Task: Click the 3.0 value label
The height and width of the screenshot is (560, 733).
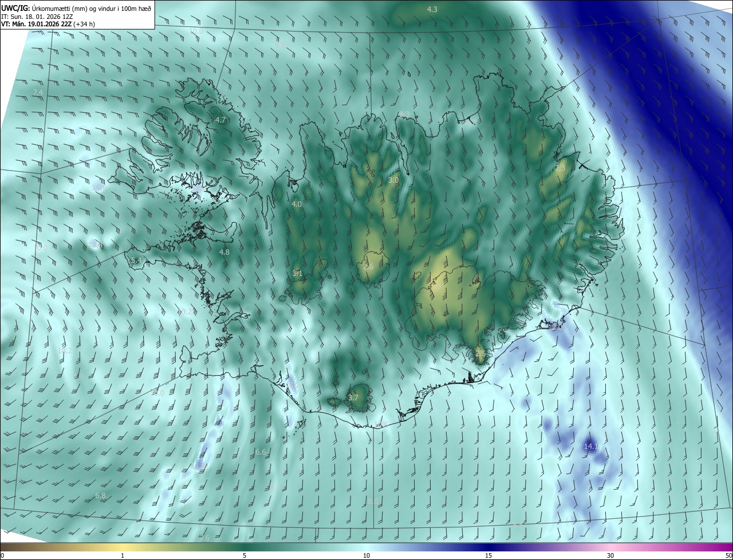Action: (x=393, y=180)
